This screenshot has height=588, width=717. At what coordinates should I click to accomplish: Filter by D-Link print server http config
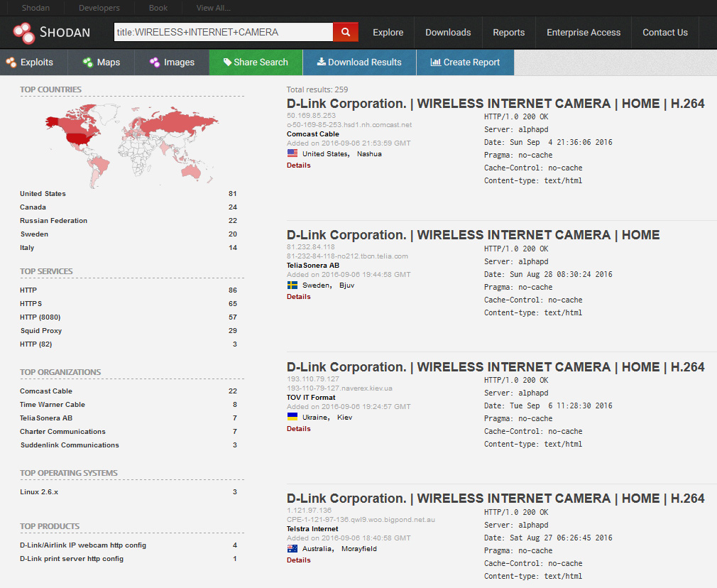pyautogui.click(x=72, y=559)
